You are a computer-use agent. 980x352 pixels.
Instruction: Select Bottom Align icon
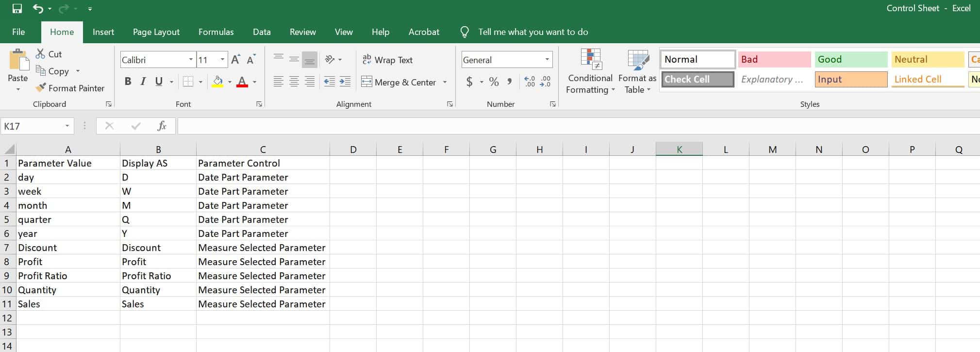[310, 60]
